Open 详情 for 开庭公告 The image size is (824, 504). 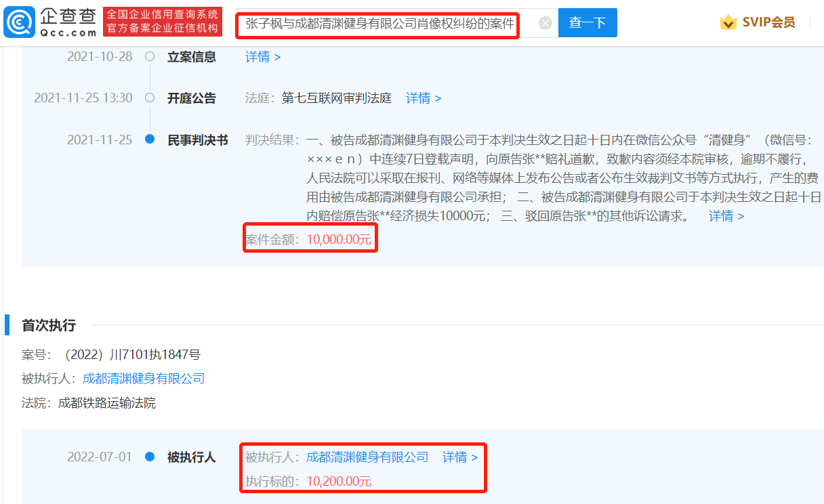tap(424, 98)
